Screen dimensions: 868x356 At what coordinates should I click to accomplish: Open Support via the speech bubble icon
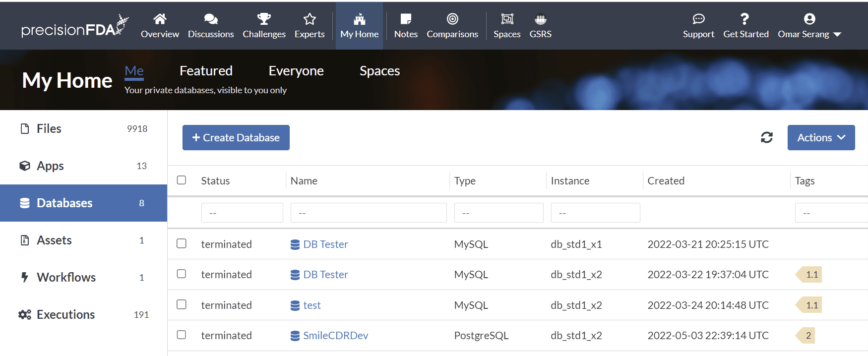click(698, 19)
